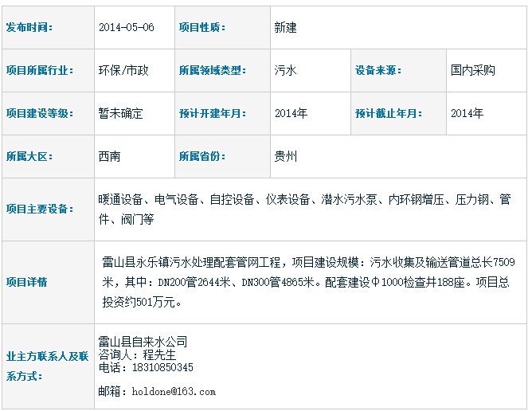Click the publish date 2014-05-06

click(126, 27)
